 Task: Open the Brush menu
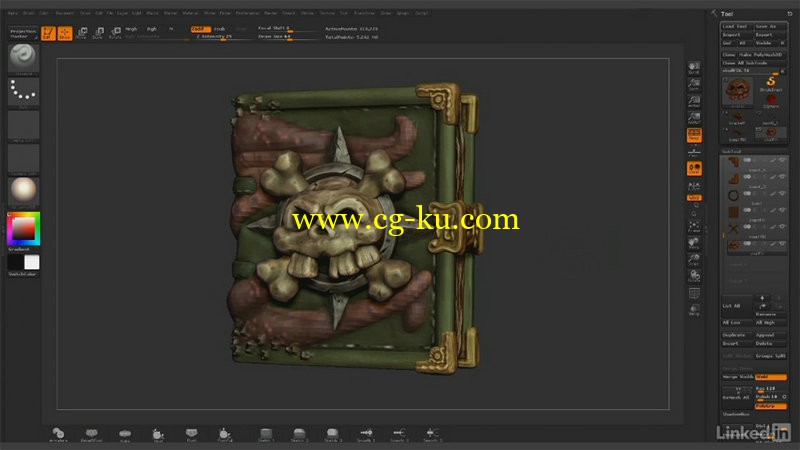(x=28, y=13)
